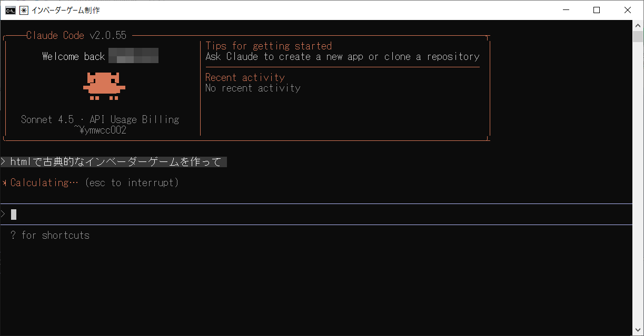Screen dimensions: 644x336
Task: Open the cmd system menu icon
Action: coord(10,10)
